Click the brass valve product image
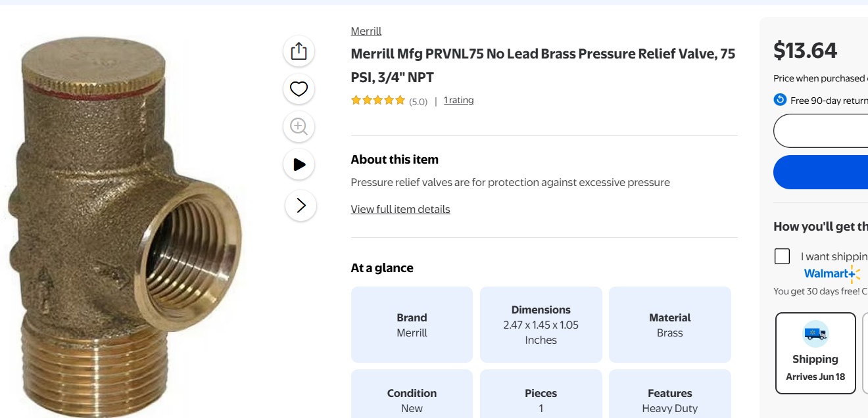The height and width of the screenshot is (418, 868). [125, 223]
